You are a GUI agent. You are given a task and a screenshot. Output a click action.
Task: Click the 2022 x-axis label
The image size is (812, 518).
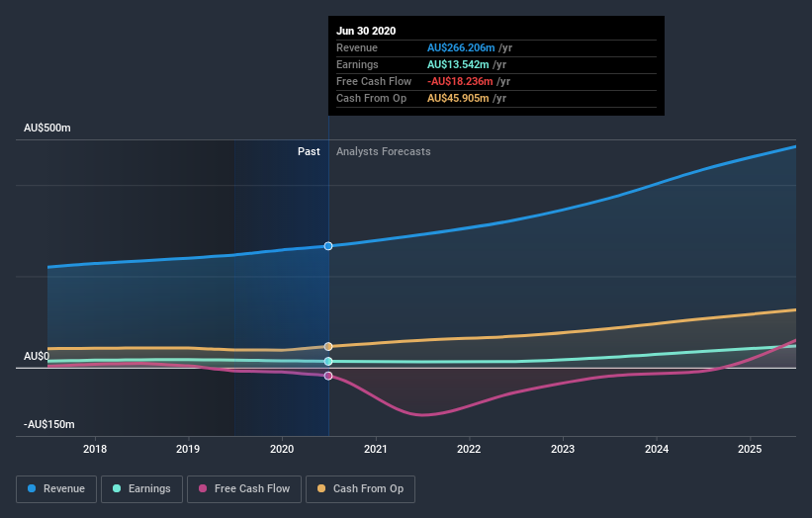point(469,449)
